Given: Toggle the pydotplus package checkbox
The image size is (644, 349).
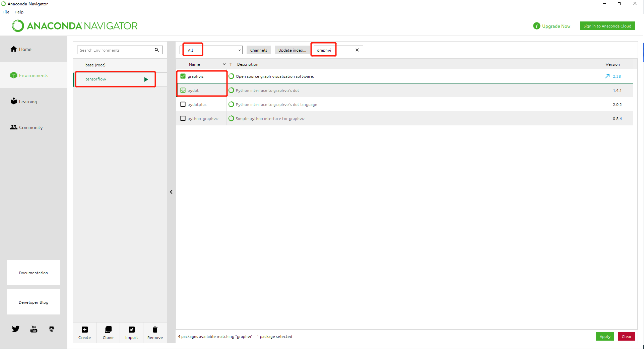Looking at the screenshot, I should tap(183, 104).
